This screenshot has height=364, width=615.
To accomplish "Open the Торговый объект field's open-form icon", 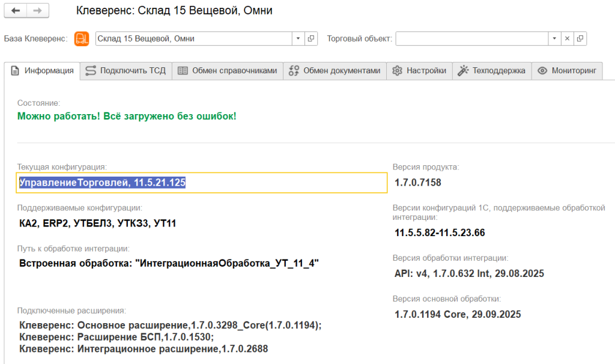I will tap(580, 38).
